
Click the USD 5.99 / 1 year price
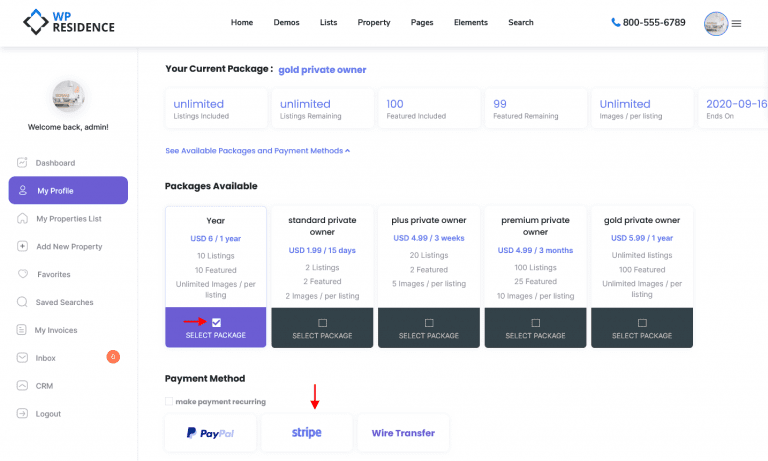[x=642, y=238]
